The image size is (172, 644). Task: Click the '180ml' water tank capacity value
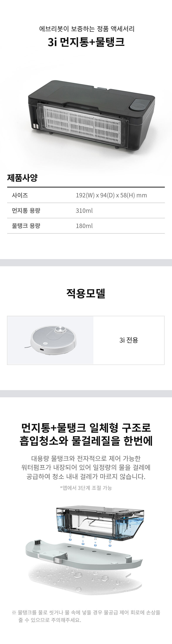point(84,226)
